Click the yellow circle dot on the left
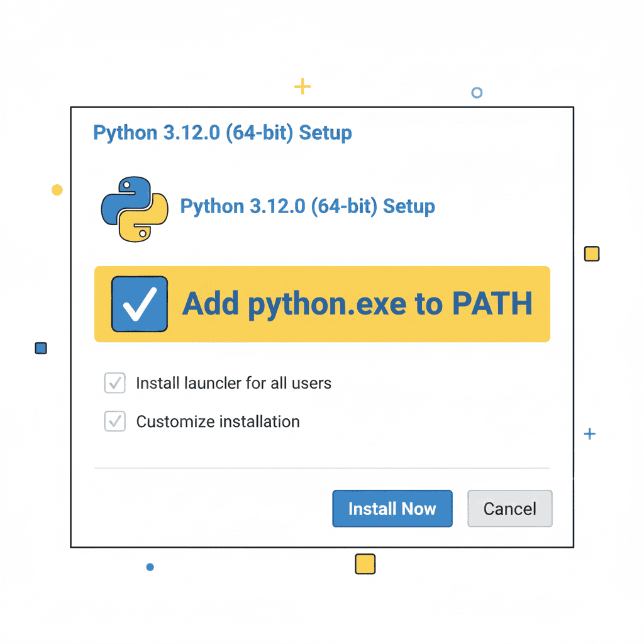Screen dimensions: 644x644 tap(57, 189)
